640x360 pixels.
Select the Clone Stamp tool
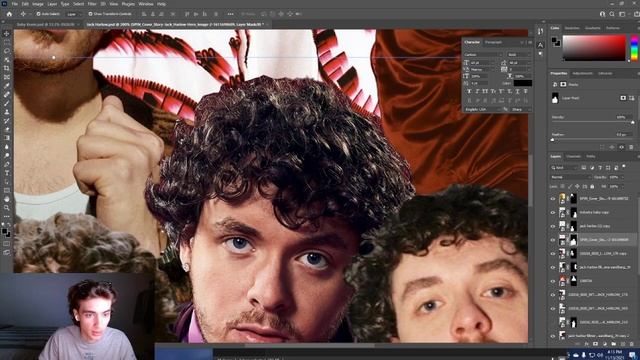point(7,112)
